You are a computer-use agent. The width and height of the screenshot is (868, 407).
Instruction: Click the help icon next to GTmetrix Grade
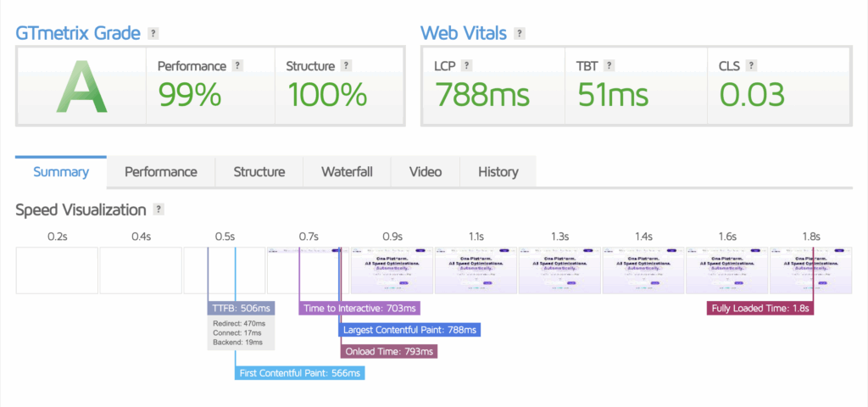click(153, 34)
